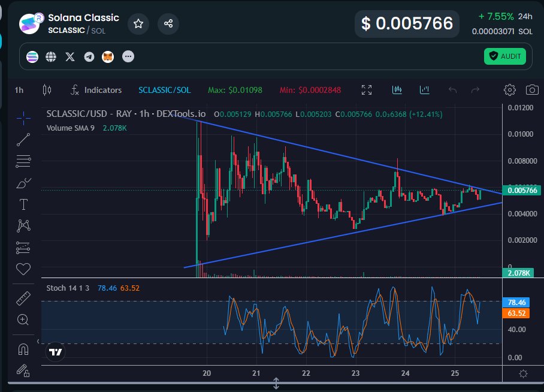Click the price scale settings gear
The width and height of the screenshot is (544, 392).
point(523,373)
